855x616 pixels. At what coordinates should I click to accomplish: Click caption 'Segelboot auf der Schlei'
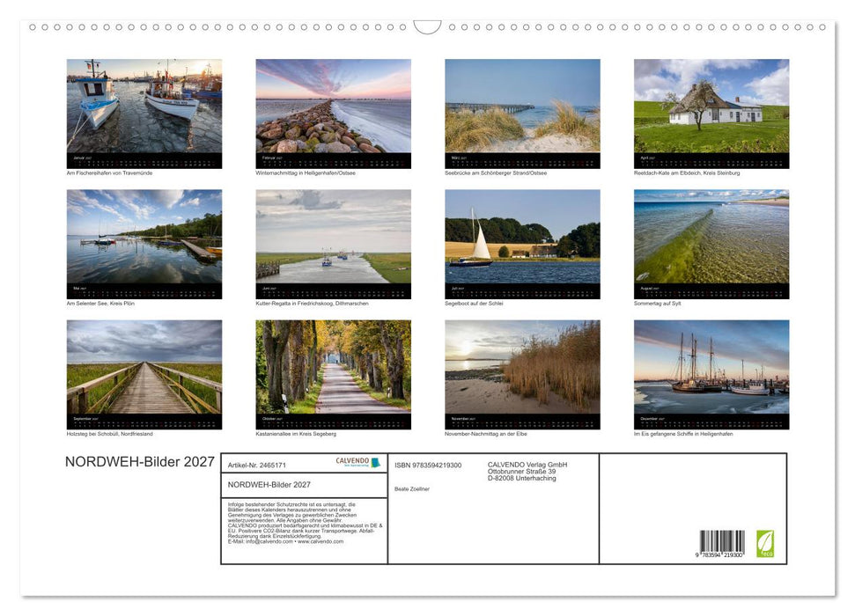(x=474, y=303)
